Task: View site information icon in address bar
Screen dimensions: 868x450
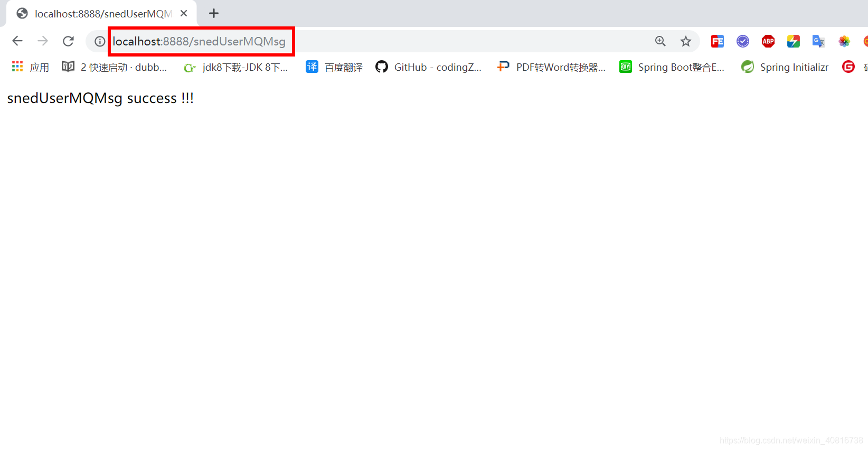Action: (x=100, y=41)
